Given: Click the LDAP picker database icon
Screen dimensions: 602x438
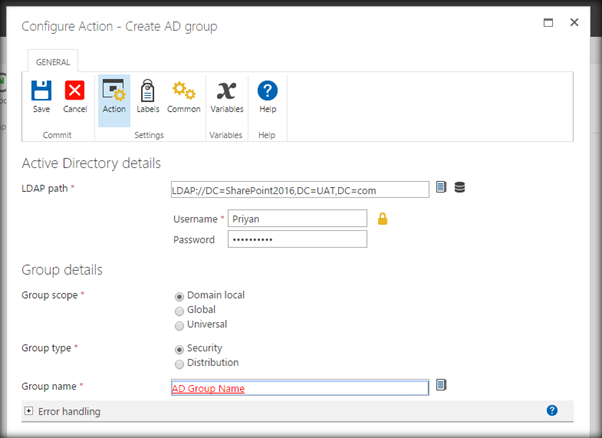Looking at the screenshot, I should 460,187.
